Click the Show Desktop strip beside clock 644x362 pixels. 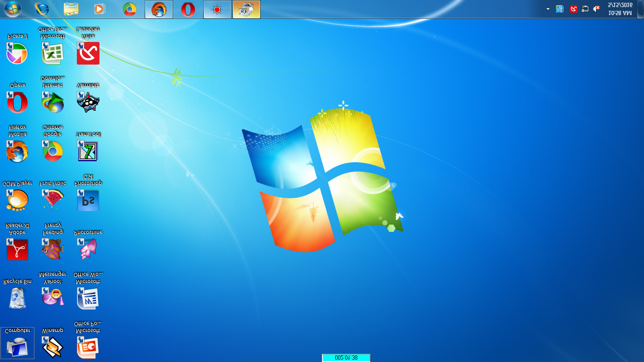[x=641, y=9]
